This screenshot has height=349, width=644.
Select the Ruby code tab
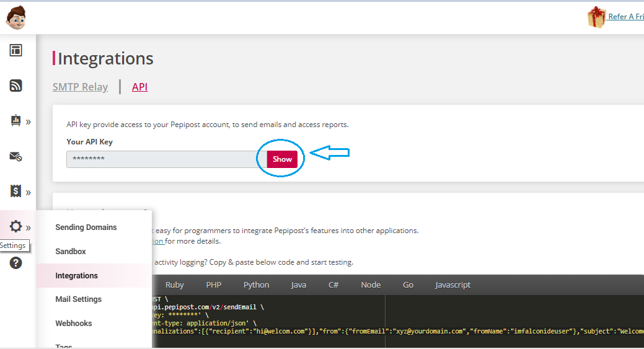175,285
